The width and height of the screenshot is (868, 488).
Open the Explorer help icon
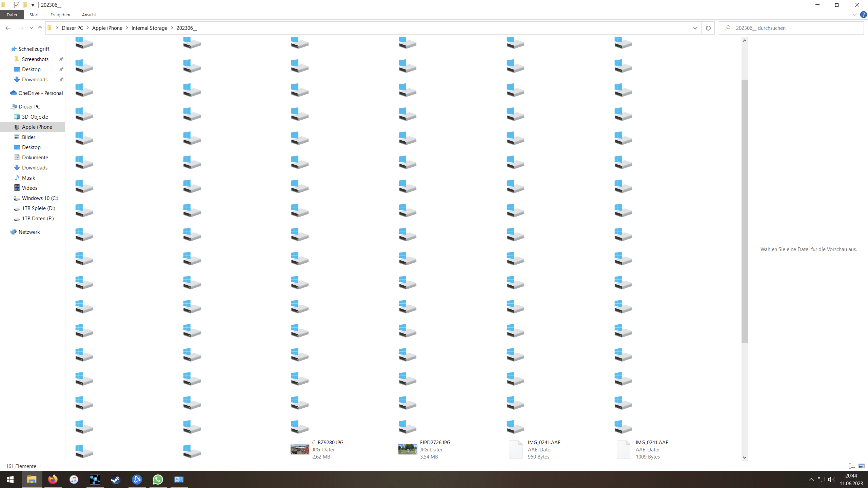[x=864, y=15]
